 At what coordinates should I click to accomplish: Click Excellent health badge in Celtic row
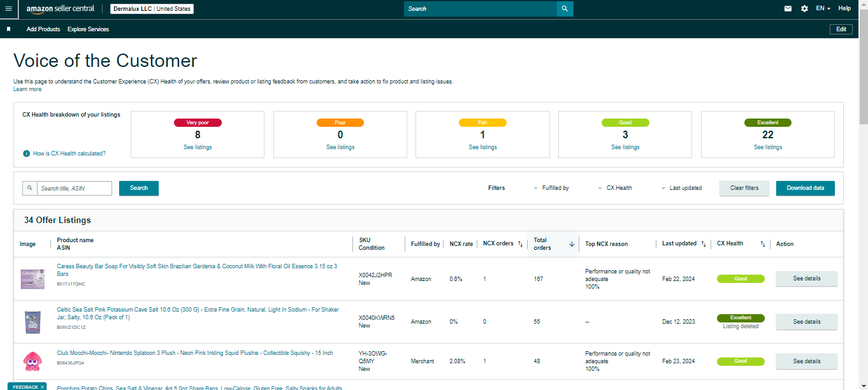tap(741, 317)
